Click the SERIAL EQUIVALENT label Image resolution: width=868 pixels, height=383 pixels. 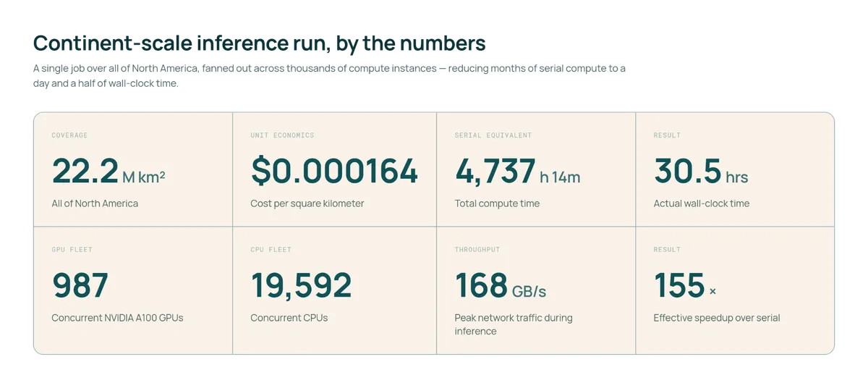pyautogui.click(x=493, y=135)
